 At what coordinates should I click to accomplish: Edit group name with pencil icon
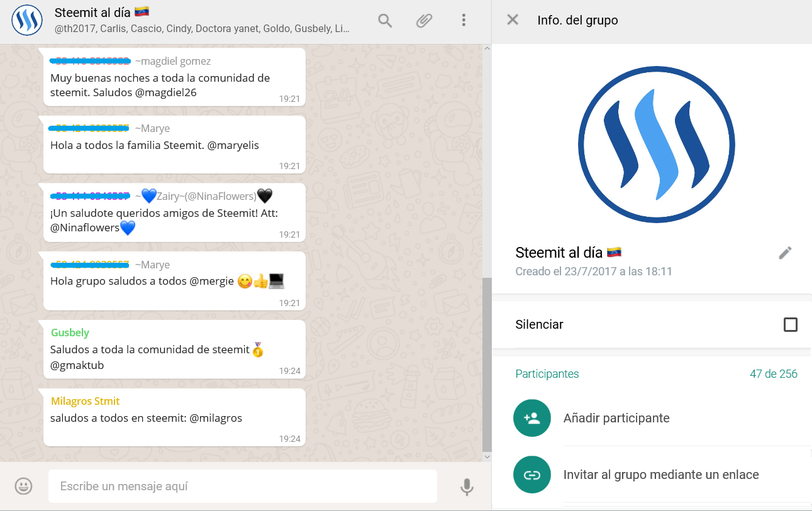tap(785, 253)
